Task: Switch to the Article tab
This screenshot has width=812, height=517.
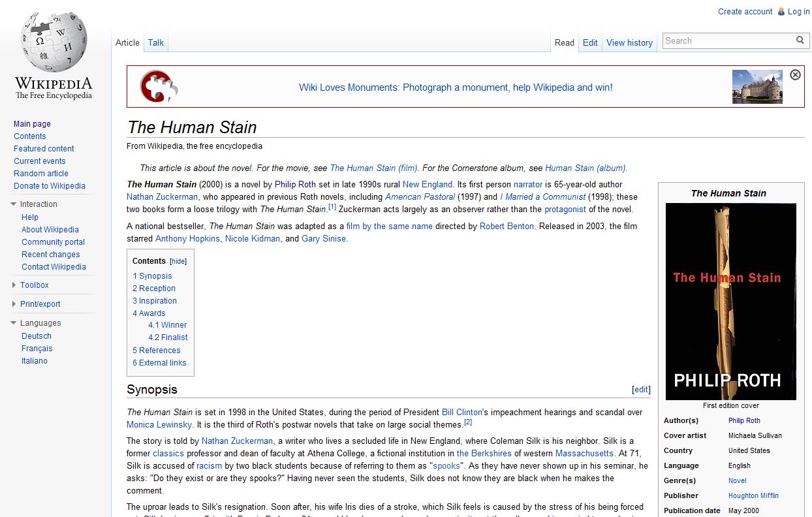Action: [x=127, y=42]
